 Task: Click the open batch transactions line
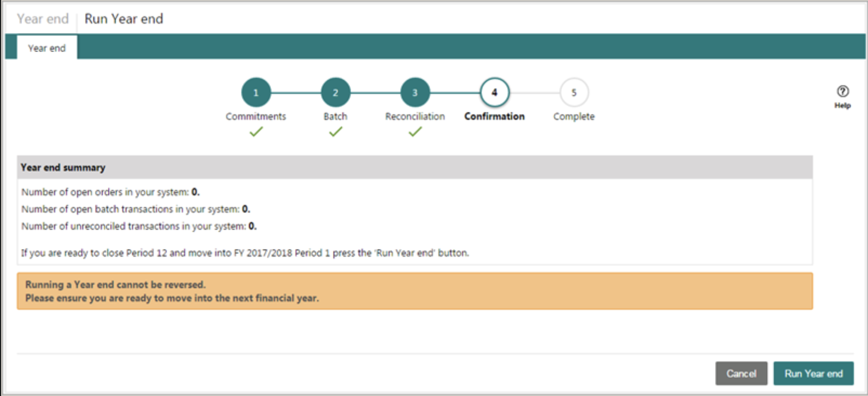point(136,209)
